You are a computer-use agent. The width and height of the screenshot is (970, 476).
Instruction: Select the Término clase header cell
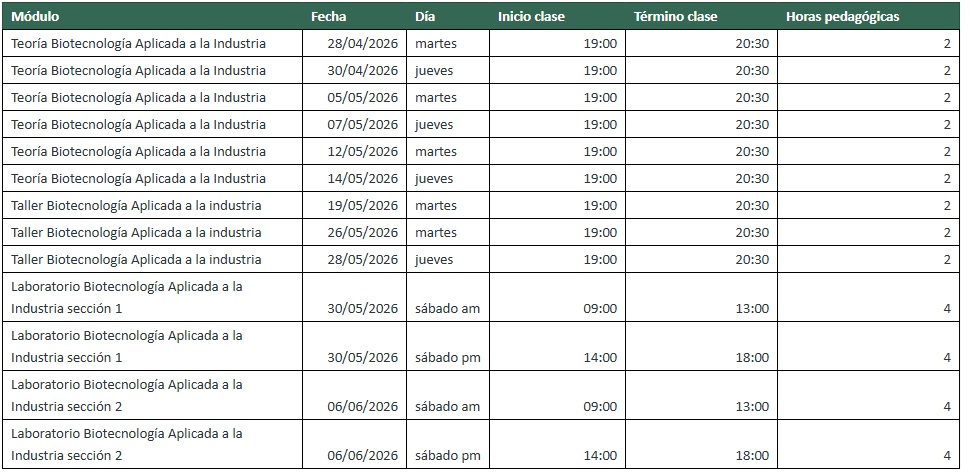point(675,17)
